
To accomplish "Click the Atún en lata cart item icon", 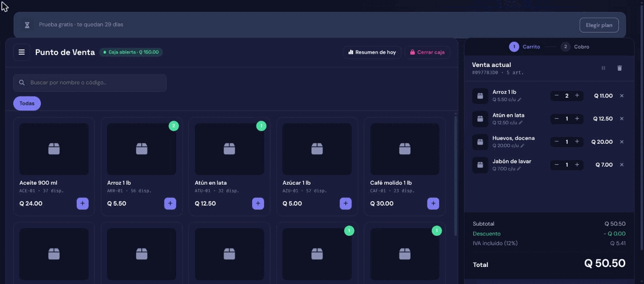I will (x=480, y=119).
